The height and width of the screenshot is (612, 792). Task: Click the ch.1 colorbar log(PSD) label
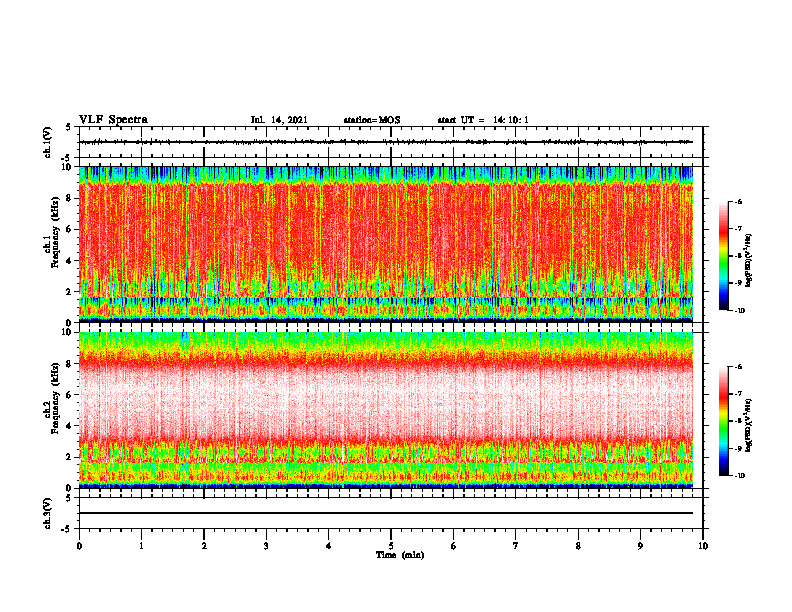tap(748, 261)
